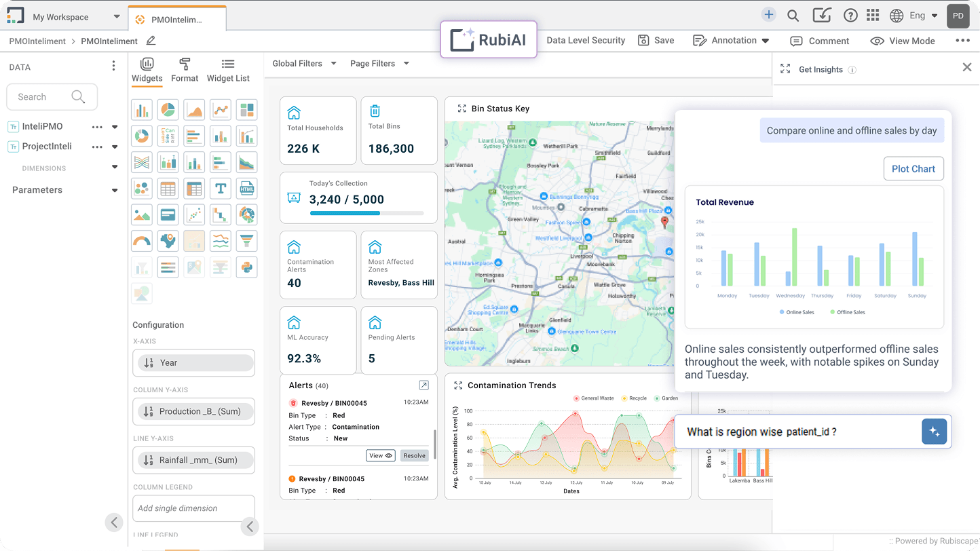The width and height of the screenshot is (980, 551).
Task: Choose the waterfall chart widget
Action: 220,214
